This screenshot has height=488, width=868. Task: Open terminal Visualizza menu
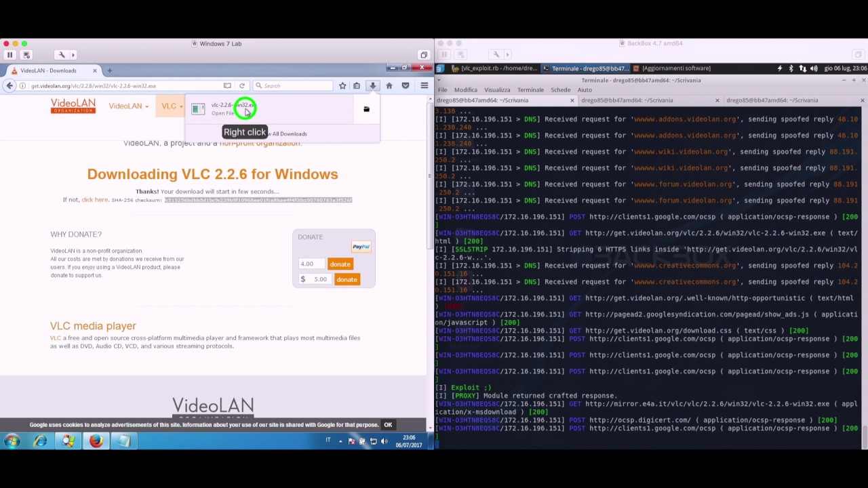point(497,90)
